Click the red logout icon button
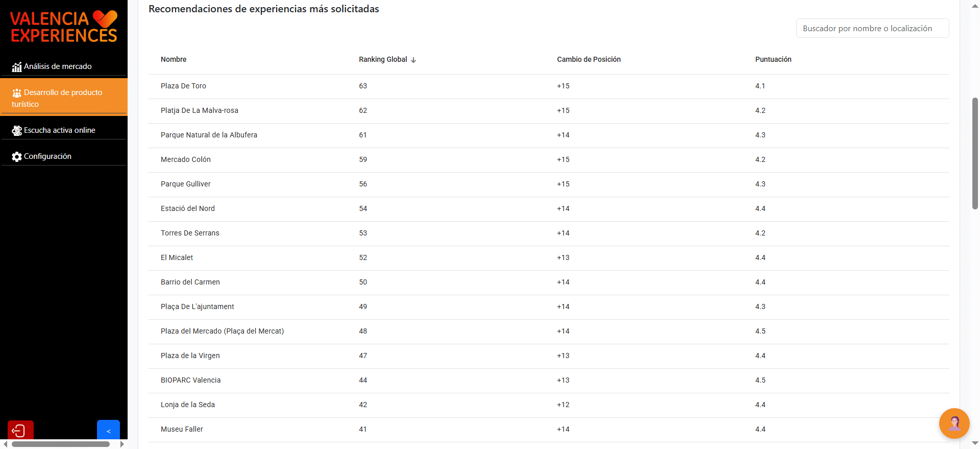The width and height of the screenshot is (980, 449). click(20, 431)
